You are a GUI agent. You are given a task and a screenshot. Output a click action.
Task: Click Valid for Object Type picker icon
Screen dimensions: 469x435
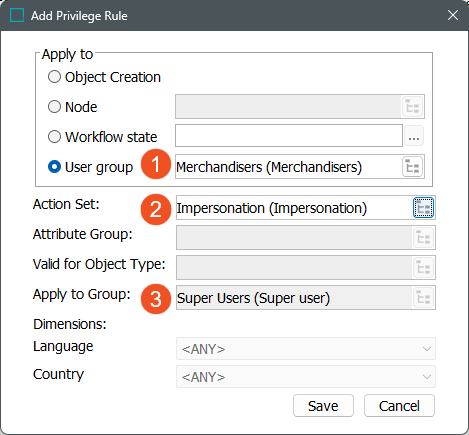pyautogui.click(x=423, y=267)
